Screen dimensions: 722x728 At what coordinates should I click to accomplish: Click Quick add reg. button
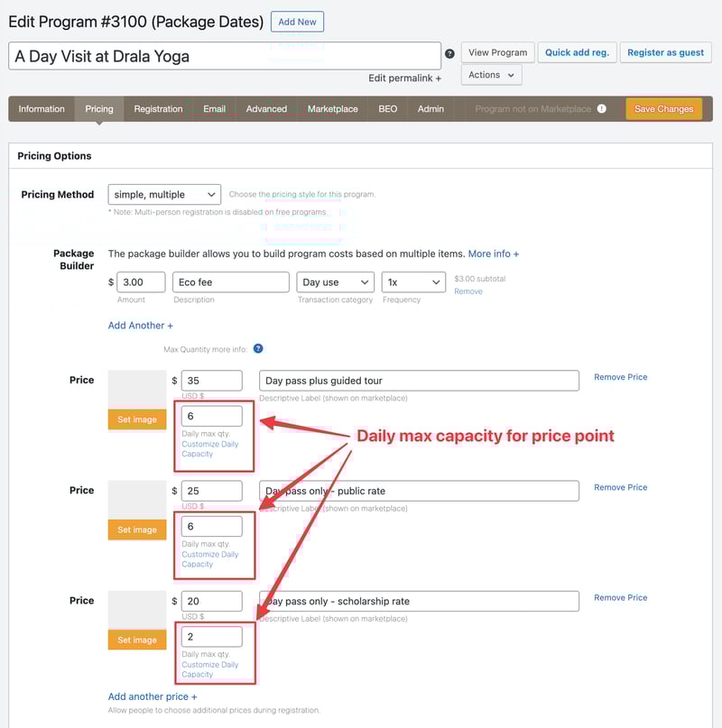click(577, 52)
